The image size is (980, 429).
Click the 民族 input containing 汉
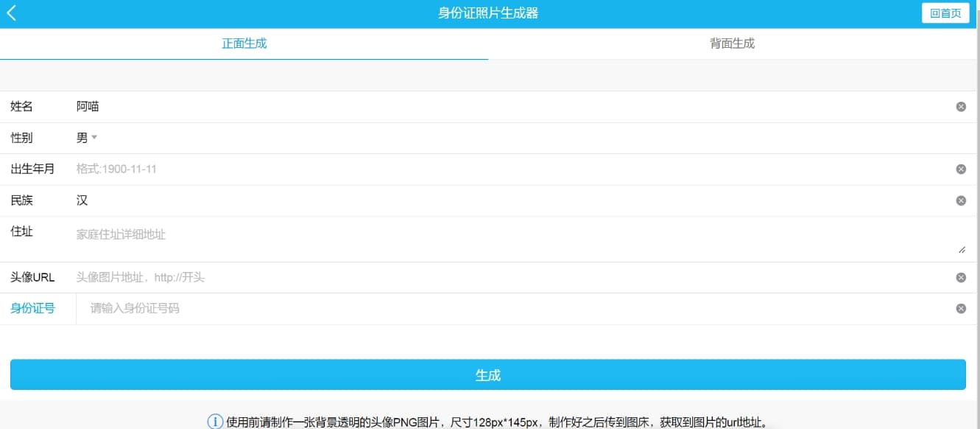(295, 200)
